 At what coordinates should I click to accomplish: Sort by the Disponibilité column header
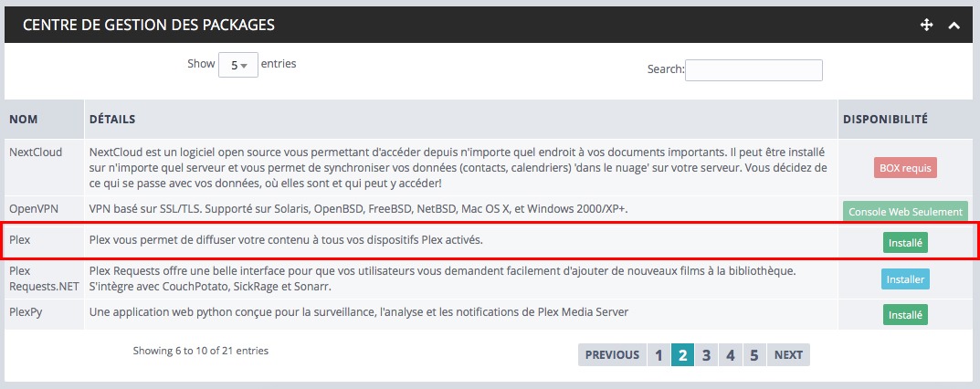(x=885, y=119)
